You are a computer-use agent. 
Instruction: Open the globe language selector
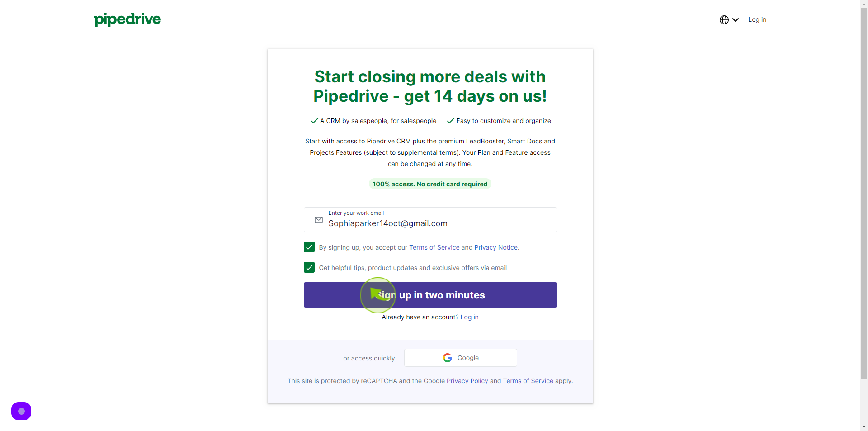tap(724, 20)
